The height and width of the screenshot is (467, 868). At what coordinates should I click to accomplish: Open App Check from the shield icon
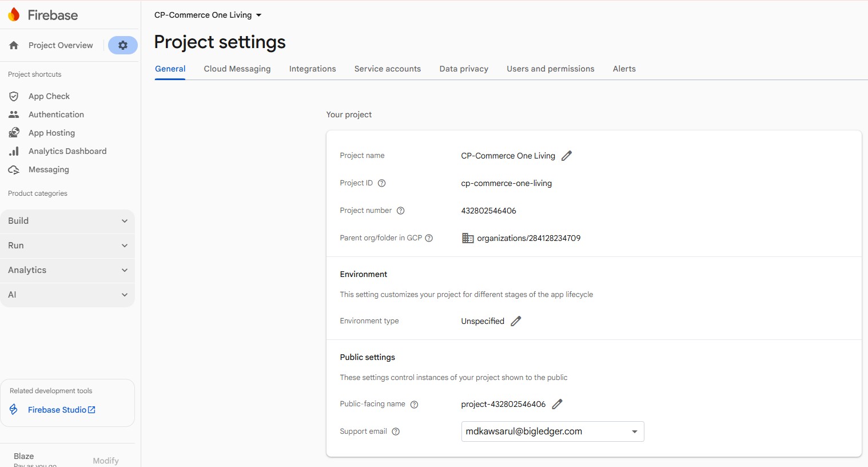click(x=14, y=96)
